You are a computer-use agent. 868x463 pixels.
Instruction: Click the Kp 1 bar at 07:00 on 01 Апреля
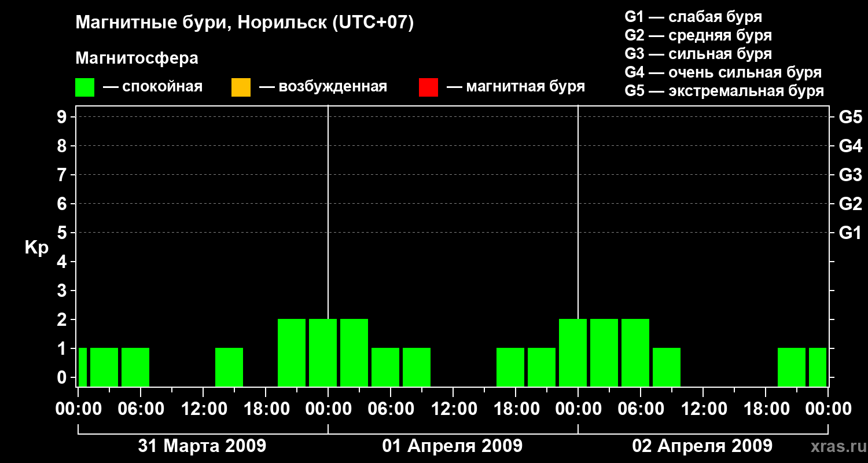click(417, 367)
